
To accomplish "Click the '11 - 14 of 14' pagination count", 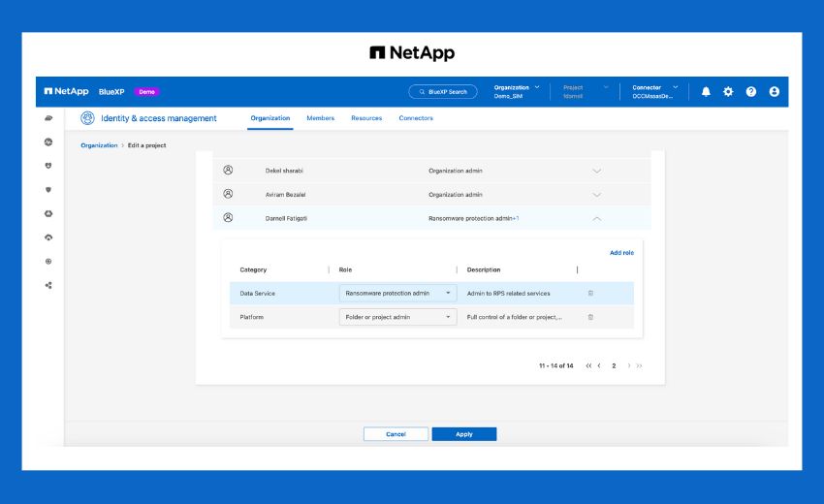I will [556, 365].
